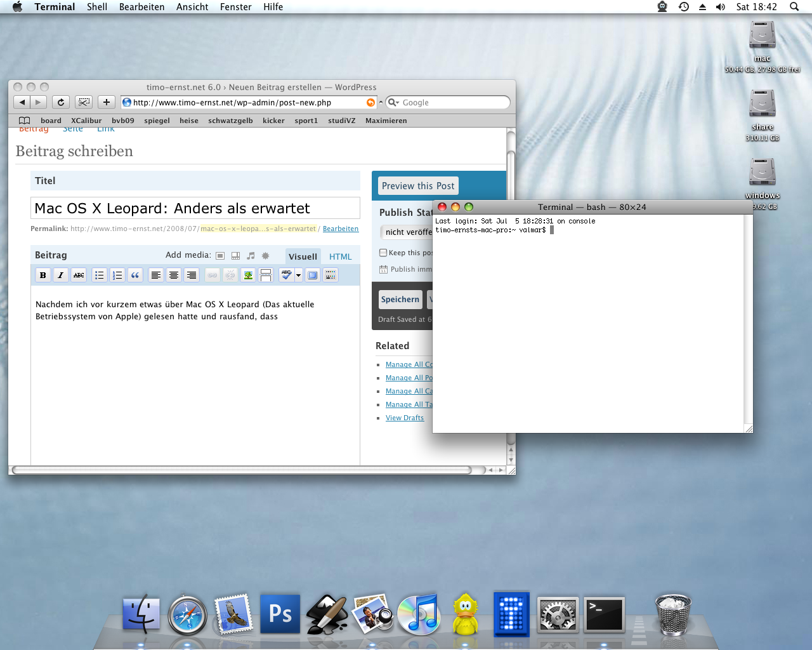The height and width of the screenshot is (650, 812).
Task: Open the spiegel bookmark
Action: pyautogui.click(x=157, y=121)
